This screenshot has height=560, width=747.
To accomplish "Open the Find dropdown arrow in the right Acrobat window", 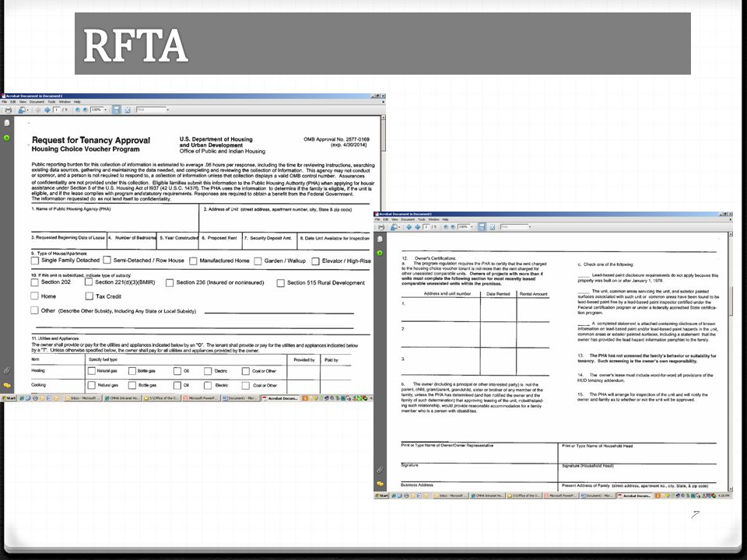I will 530,227.
